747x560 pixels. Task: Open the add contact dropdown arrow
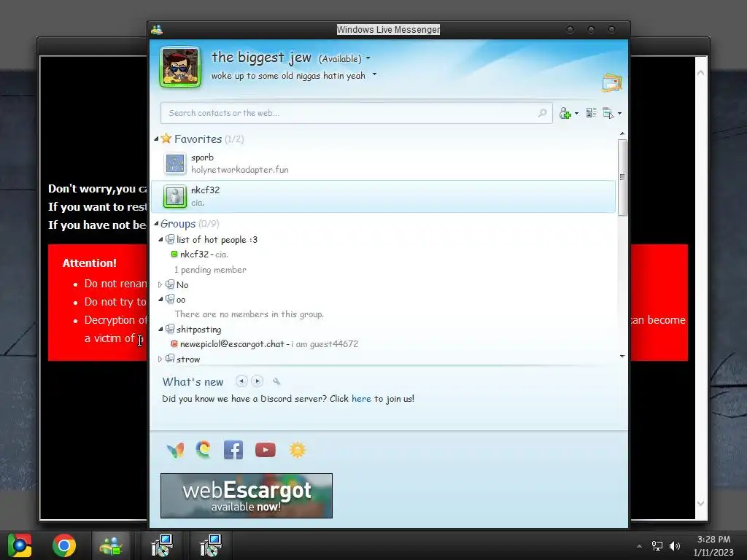coord(576,113)
